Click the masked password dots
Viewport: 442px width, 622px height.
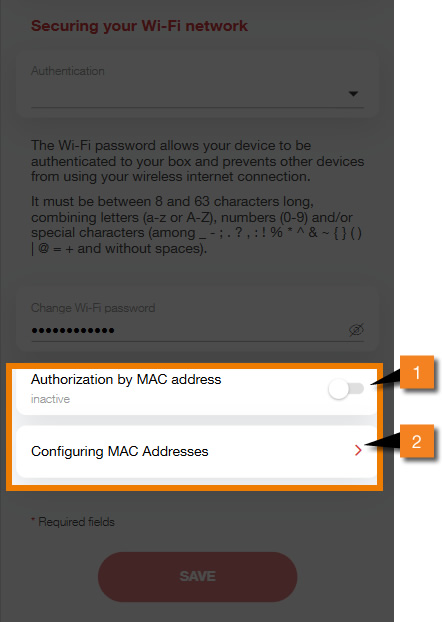[73, 330]
